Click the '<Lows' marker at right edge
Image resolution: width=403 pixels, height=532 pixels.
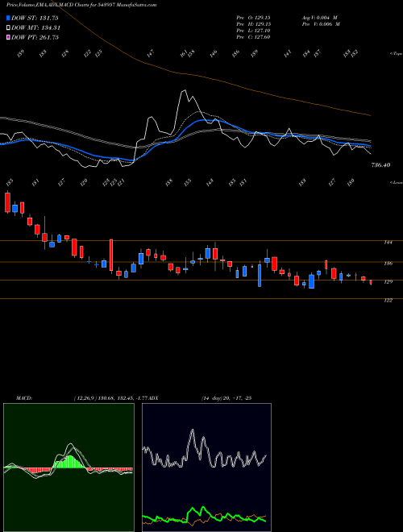tap(396, 183)
